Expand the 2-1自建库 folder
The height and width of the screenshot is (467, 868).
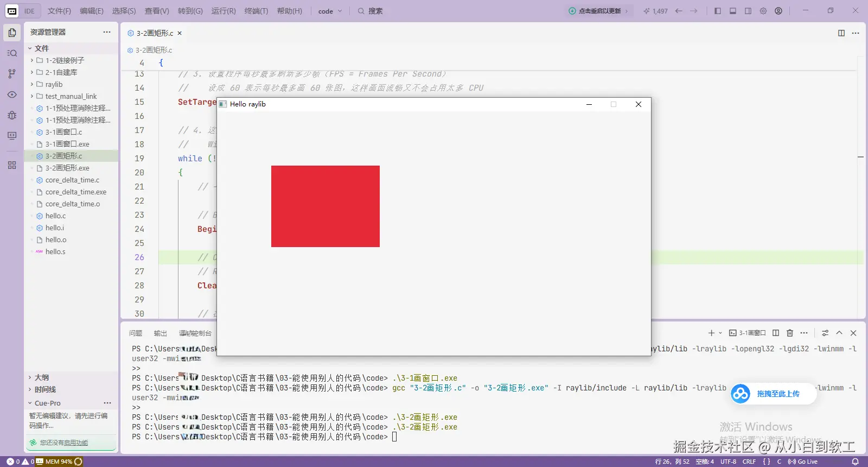[x=71, y=72]
